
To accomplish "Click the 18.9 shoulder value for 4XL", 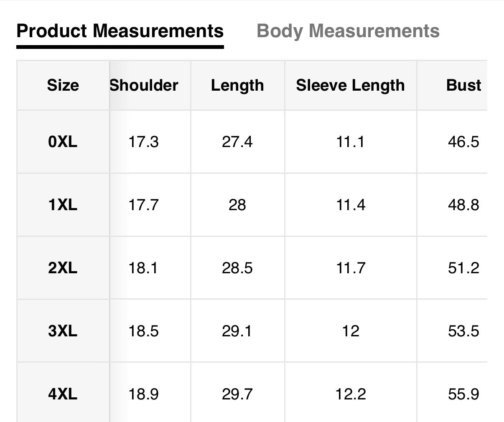I will (x=144, y=394).
